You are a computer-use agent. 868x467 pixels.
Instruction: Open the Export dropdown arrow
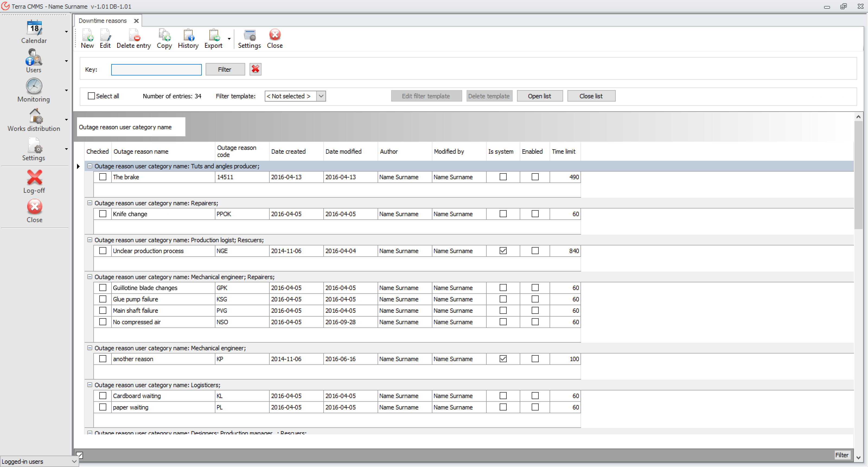tap(229, 39)
